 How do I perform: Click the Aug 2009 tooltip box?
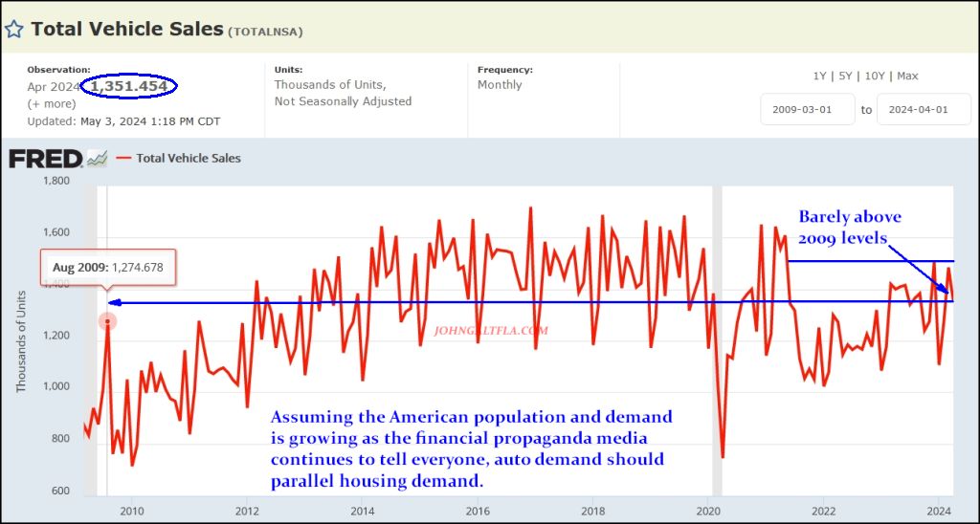(108, 269)
